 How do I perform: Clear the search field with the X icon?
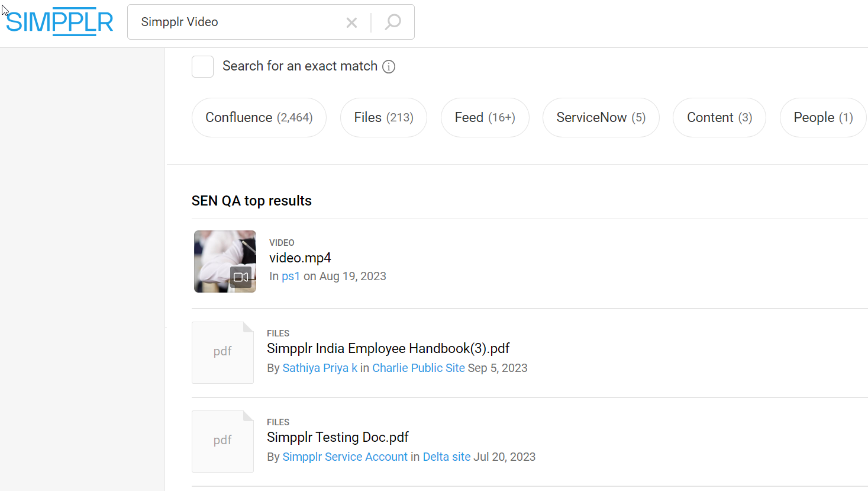pyautogui.click(x=351, y=23)
